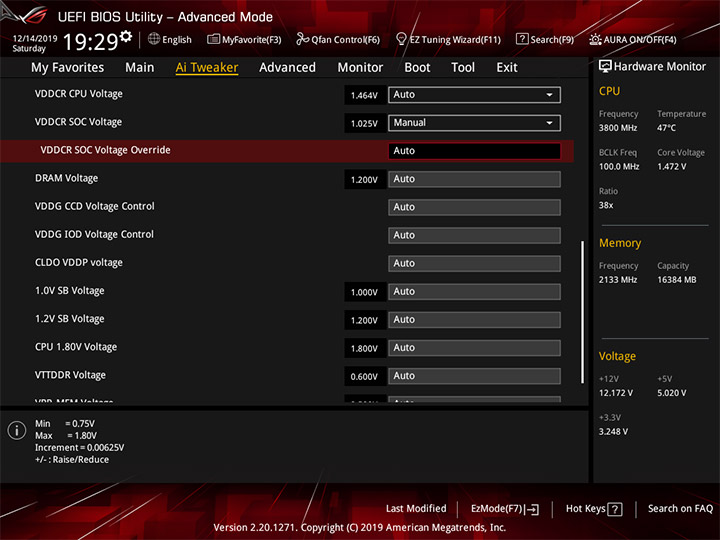Click the settings list scrollbar
The height and width of the screenshot is (540, 720).
tap(582, 311)
